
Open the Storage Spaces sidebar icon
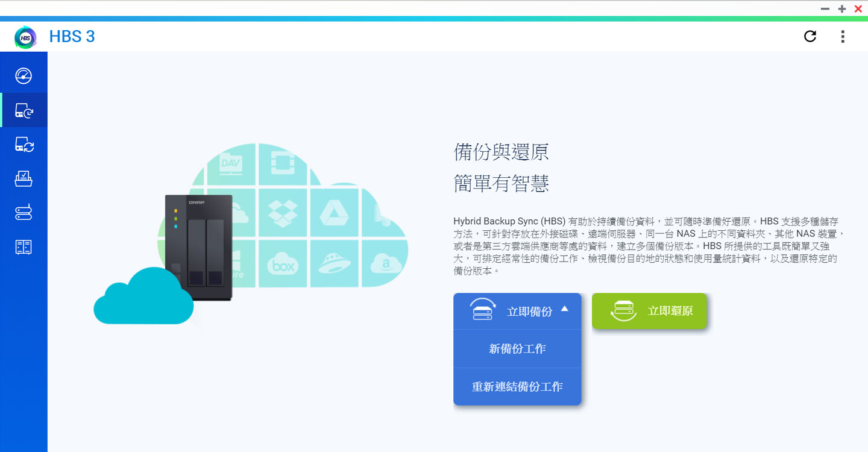point(24,213)
